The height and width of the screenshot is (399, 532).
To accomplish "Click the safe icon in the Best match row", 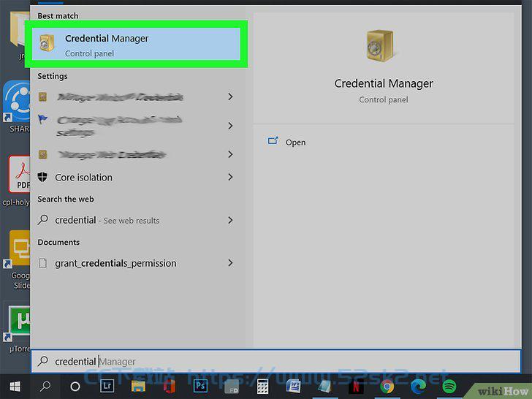I will (x=47, y=43).
